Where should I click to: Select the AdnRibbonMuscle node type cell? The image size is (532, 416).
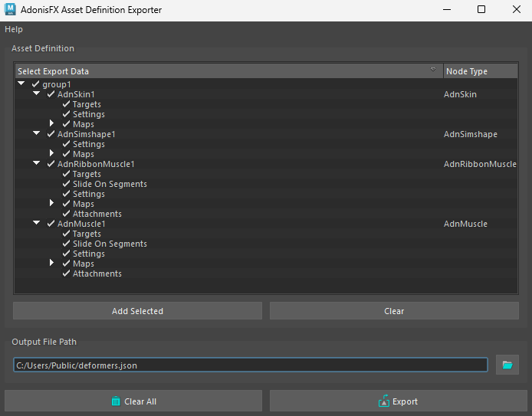click(x=480, y=164)
